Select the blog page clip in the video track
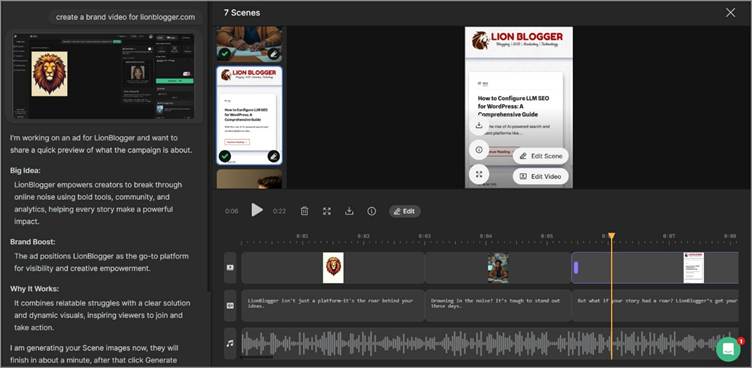 tap(655, 268)
